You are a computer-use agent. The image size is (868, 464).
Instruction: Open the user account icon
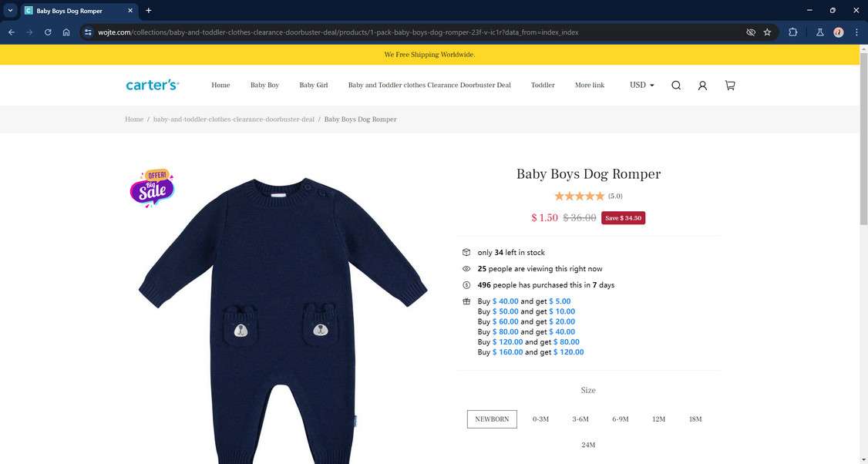[702, 86]
